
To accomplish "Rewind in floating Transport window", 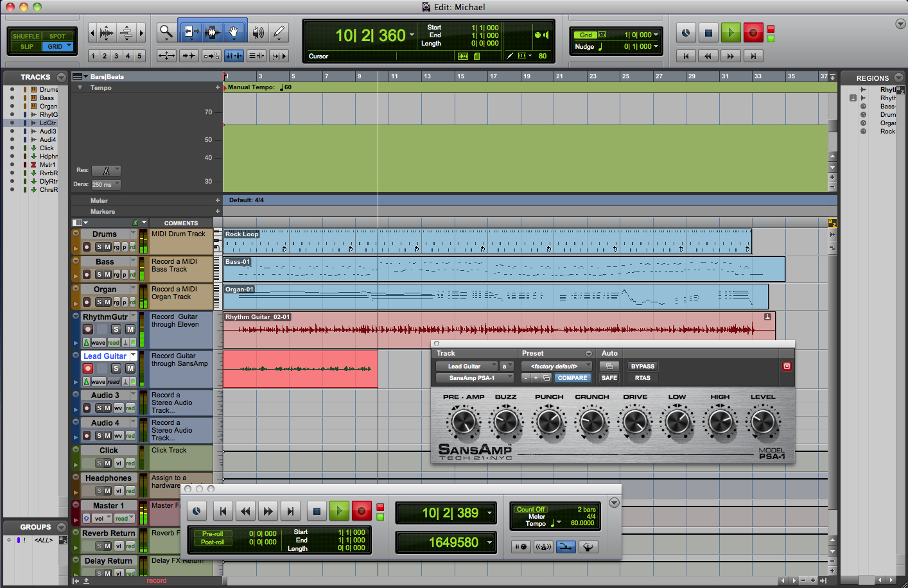I will click(x=245, y=511).
